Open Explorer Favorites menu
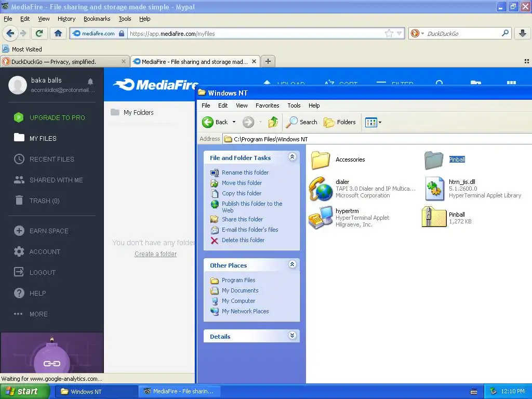This screenshot has width=532, height=399. [x=267, y=105]
